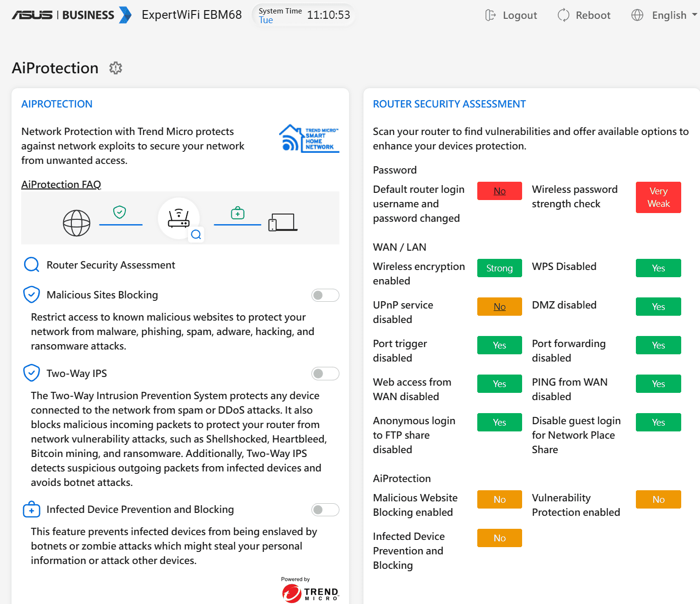Click Yes status for Port forwarding disabled
This screenshot has width=700, height=604.
tap(659, 345)
